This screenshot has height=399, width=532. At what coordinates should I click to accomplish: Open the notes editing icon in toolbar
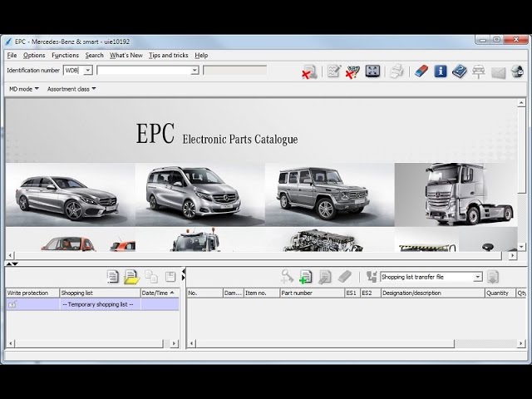334,71
